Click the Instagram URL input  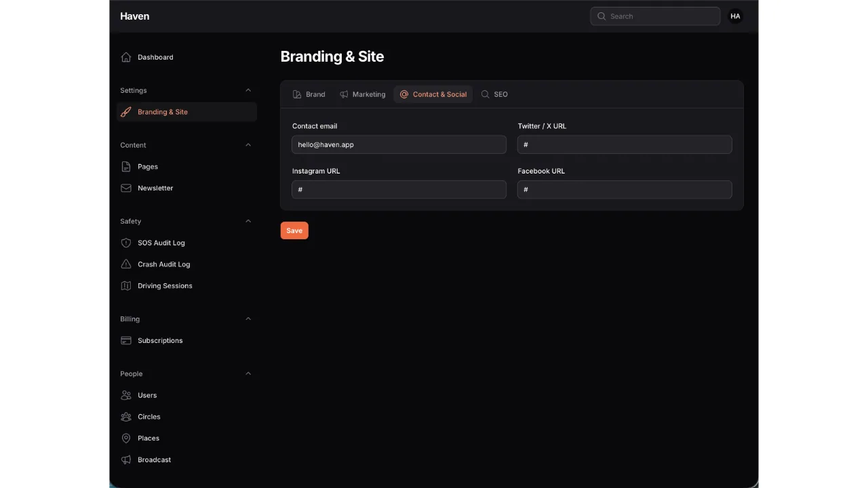[x=399, y=190]
